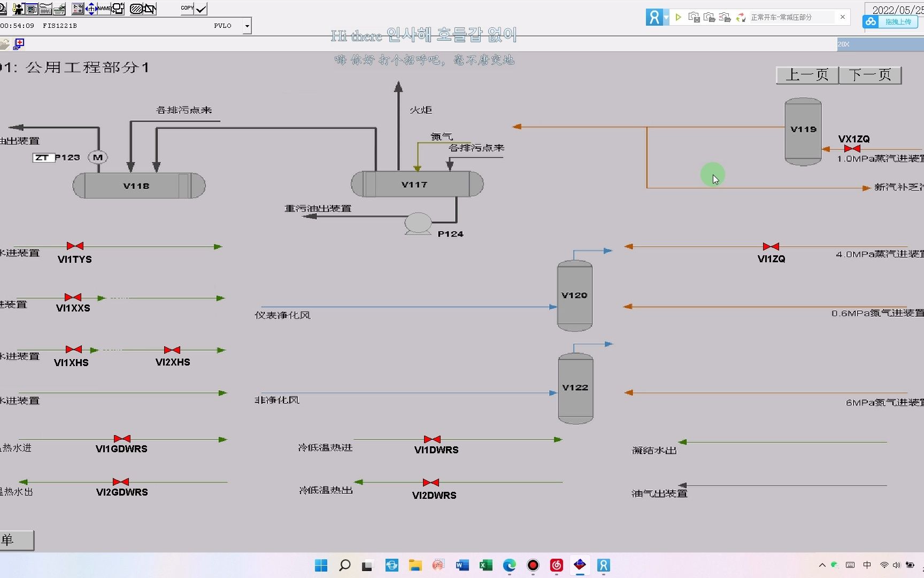Open Windows taskbar search

(345, 565)
